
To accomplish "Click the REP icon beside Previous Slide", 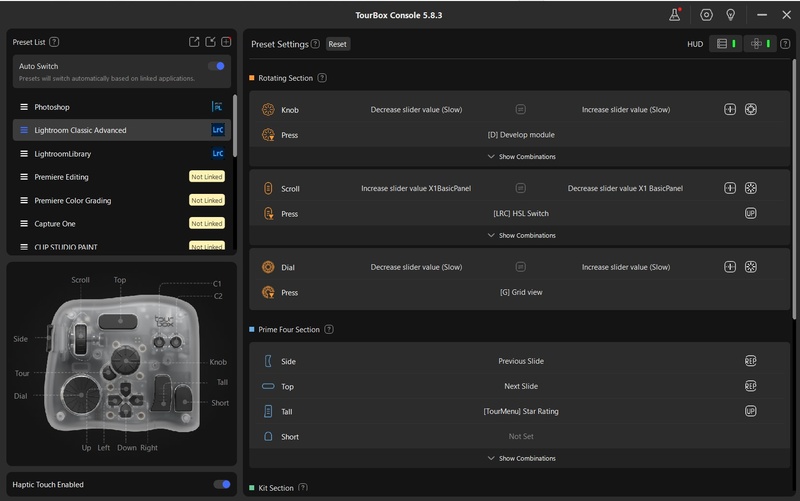I will [750, 361].
